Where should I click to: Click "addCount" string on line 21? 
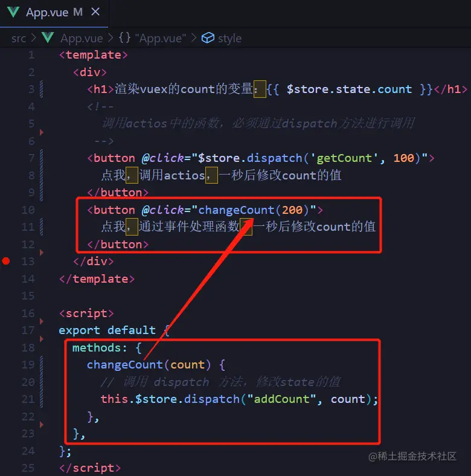(281, 399)
